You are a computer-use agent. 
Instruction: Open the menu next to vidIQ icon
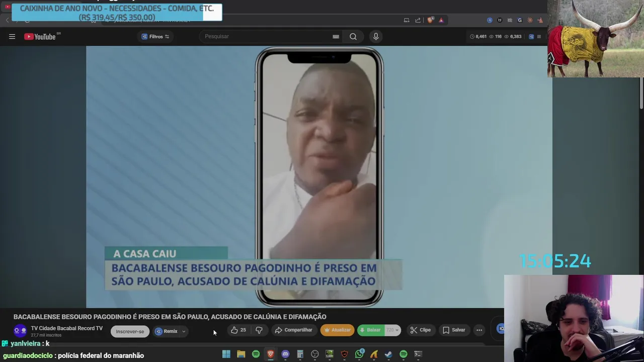pos(539,36)
